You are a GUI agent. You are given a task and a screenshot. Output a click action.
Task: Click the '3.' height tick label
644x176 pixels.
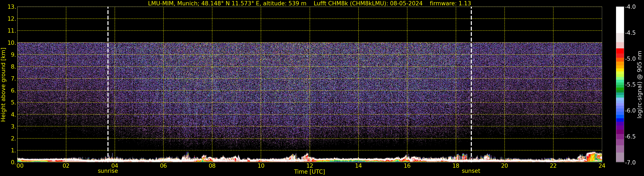pyautogui.click(x=13, y=127)
